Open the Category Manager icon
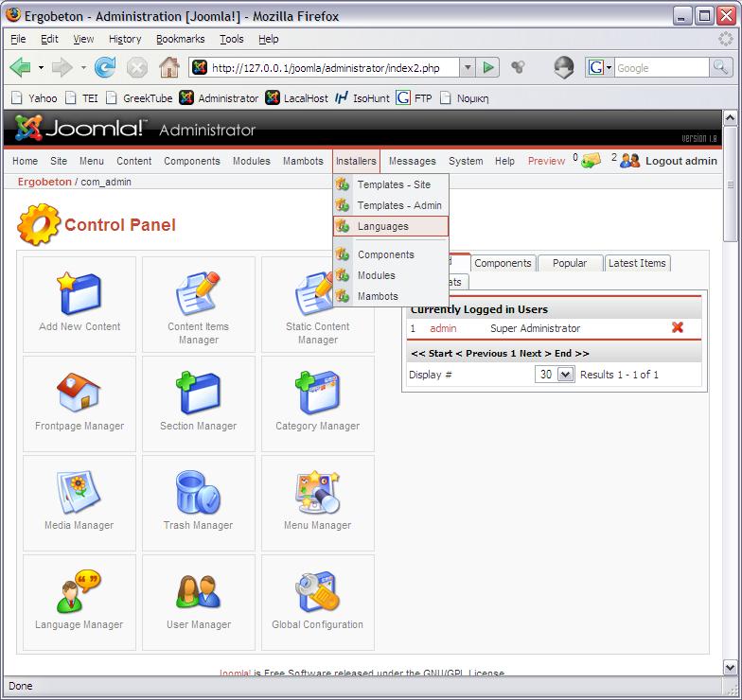 pos(318,394)
